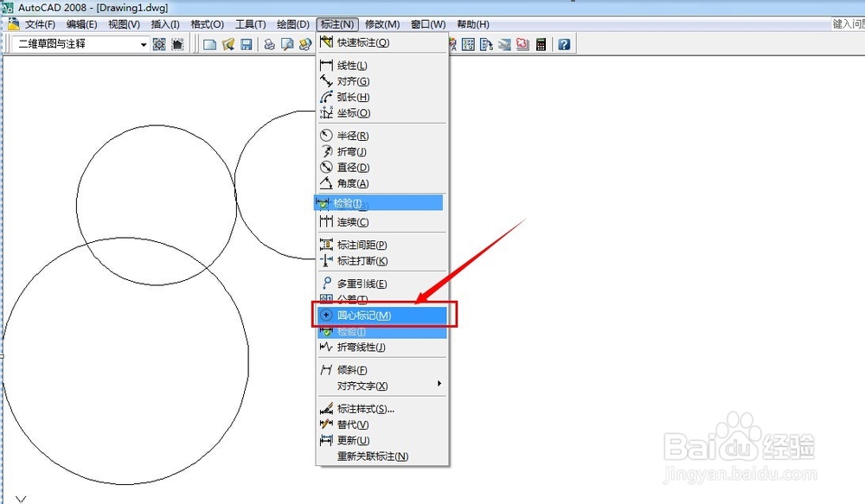Select 折弯(J) jogged dimension
This screenshot has height=504, width=865.
tap(381, 151)
